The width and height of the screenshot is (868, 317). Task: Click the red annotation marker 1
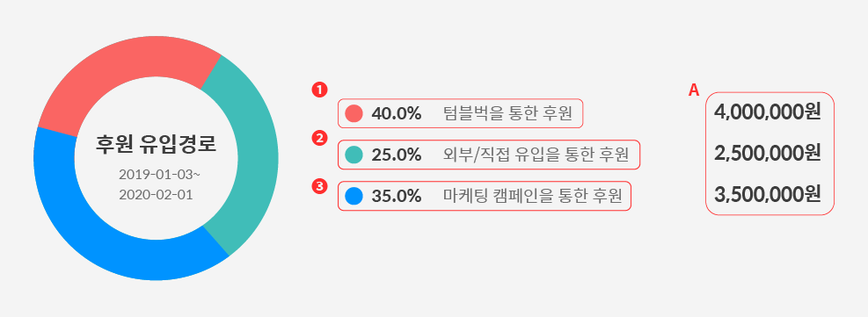[x=320, y=90]
